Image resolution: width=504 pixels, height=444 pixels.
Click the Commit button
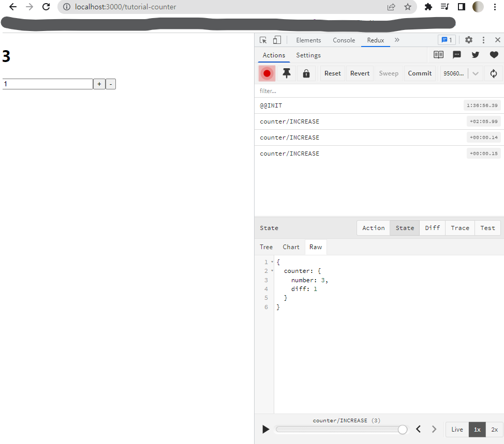click(420, 73)
